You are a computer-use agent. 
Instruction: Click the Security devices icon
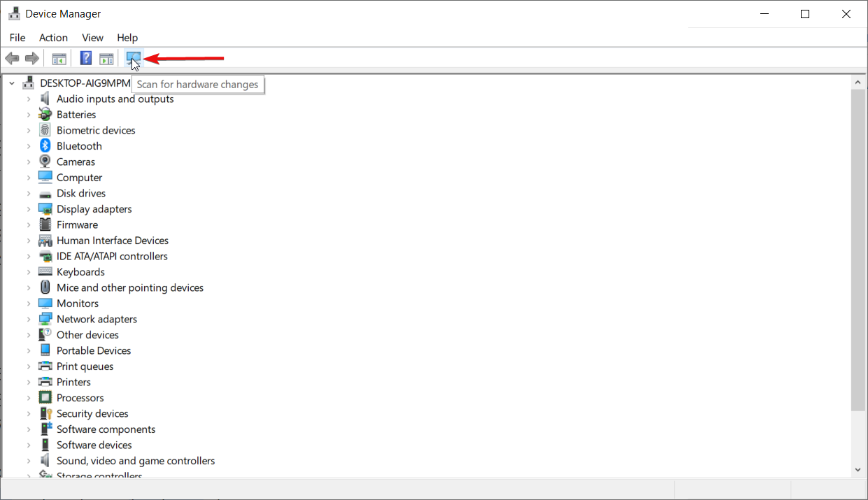[45, 413]
